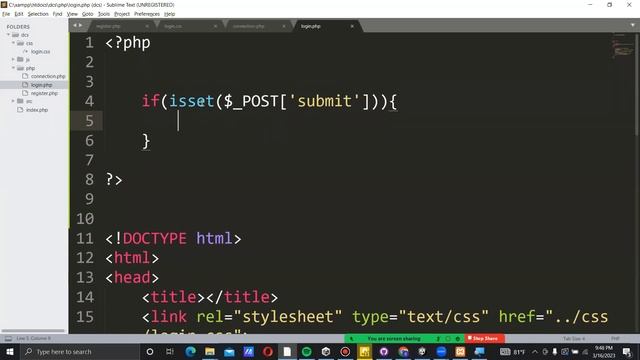Open the Preferences menu
The image size is (640, 360).
click(147, 14)
